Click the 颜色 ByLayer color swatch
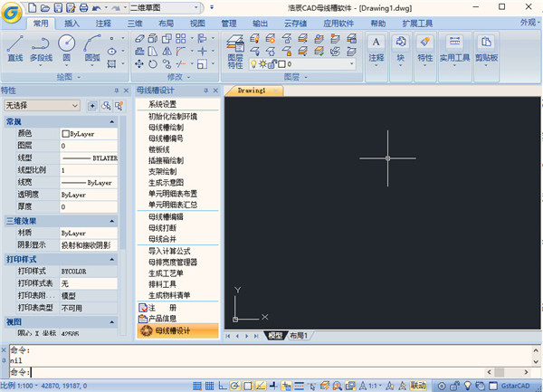 pos(66,134)
